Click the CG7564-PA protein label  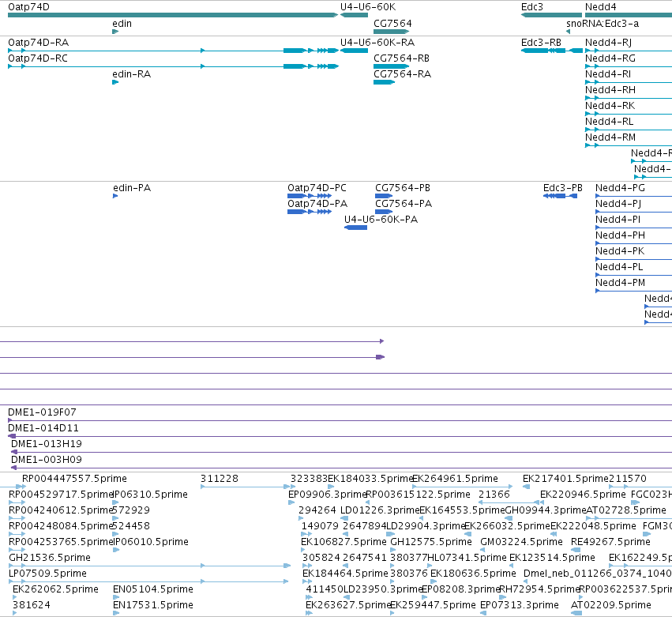pos(404,204)
